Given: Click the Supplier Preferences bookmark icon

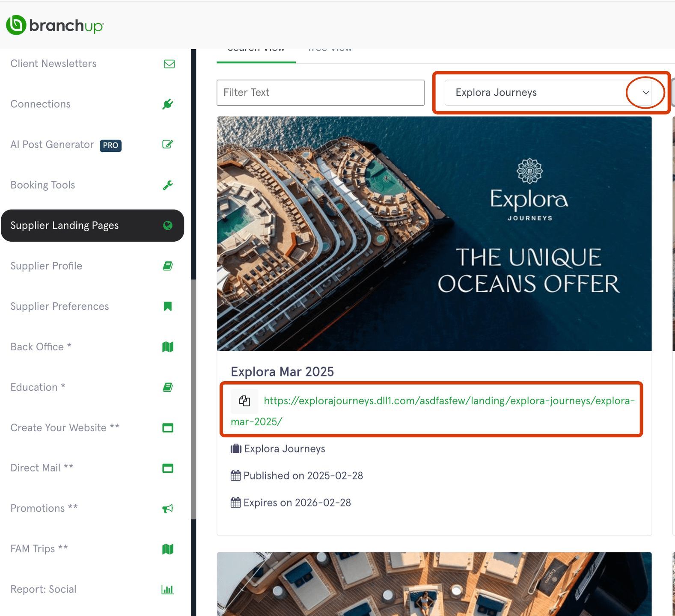Looking at the screenshot, I should tap(168, 306).
